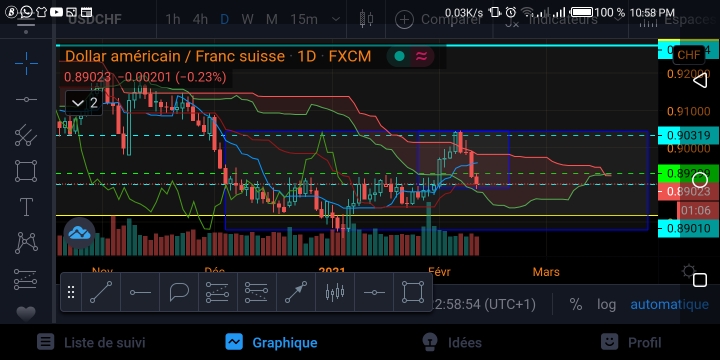Select the crosshair cursor tool

[26, 63]
